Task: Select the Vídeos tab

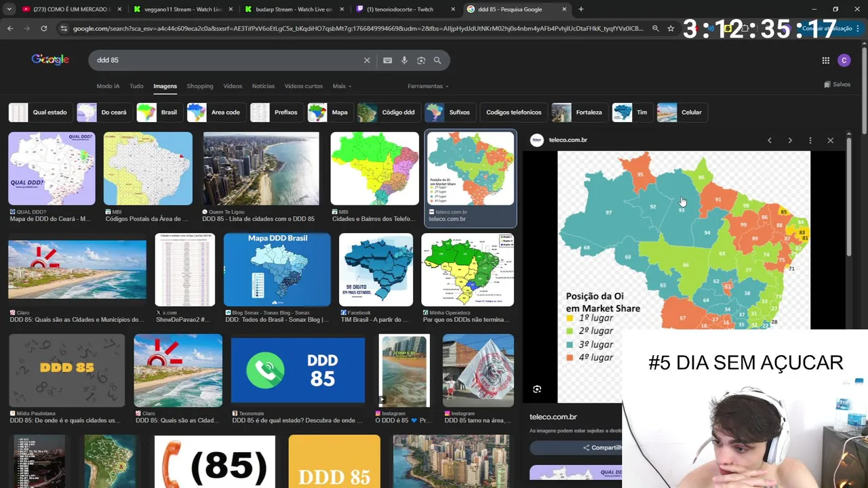Action: click(233, 86)
